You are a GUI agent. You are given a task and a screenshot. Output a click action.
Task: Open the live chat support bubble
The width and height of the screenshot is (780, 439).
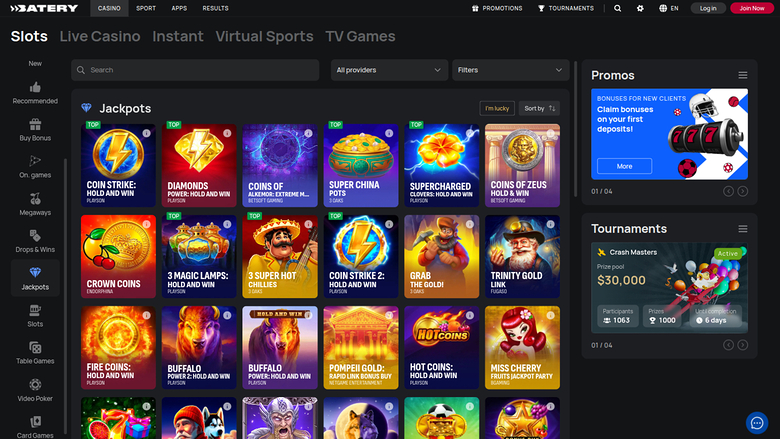pyautogui.click(x=757, y=422)
